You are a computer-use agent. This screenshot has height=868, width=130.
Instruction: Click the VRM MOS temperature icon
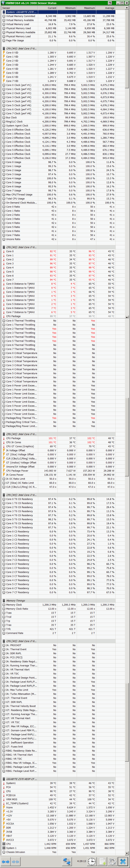click(4, 799)
